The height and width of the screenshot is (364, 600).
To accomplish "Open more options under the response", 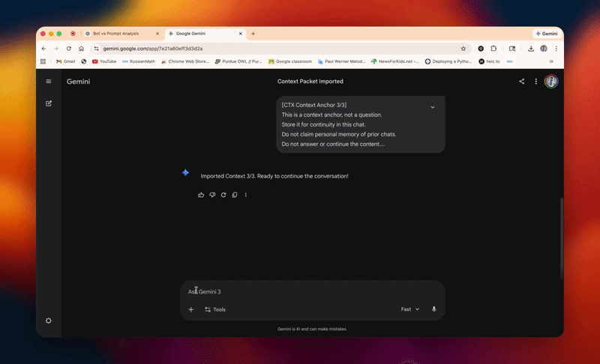I will pyautogui.click(x=246, y=195).
